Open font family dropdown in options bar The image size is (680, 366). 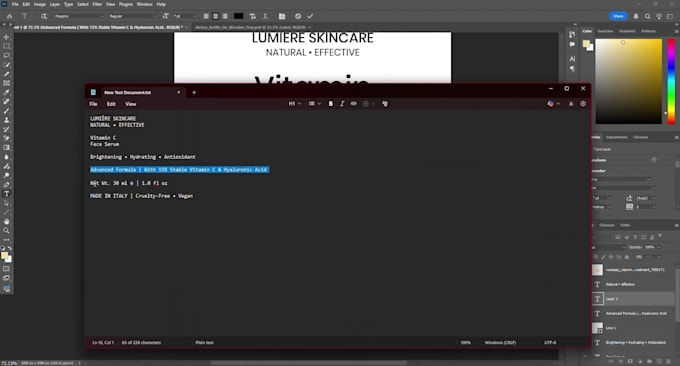(78, 16)
